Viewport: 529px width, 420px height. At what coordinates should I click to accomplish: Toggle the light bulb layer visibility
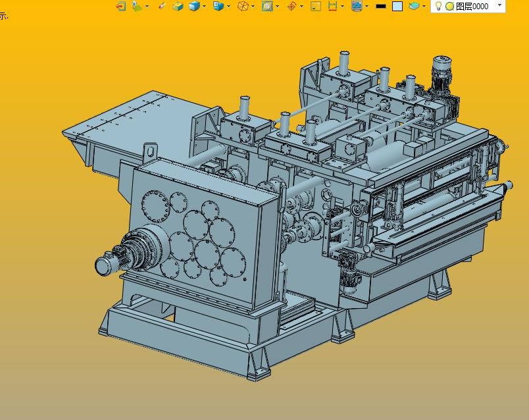pos(438,6)
